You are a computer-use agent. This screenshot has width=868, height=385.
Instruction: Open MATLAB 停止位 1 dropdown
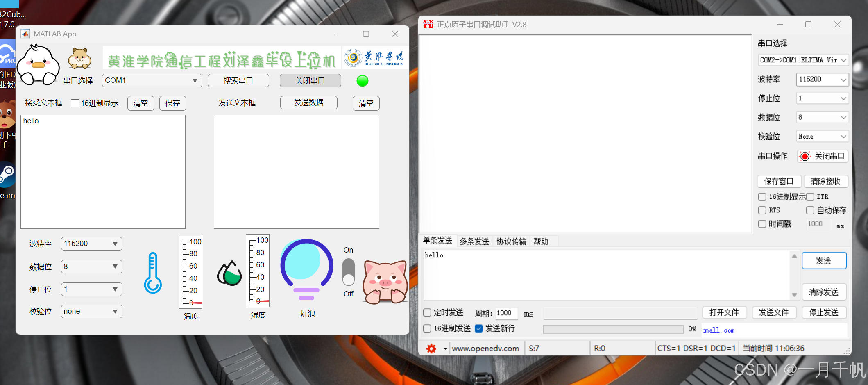click(x=91, y=289)
